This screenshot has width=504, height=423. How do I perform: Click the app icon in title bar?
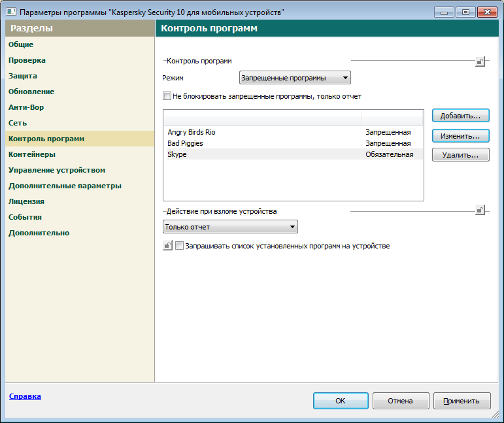pos(11,12)
